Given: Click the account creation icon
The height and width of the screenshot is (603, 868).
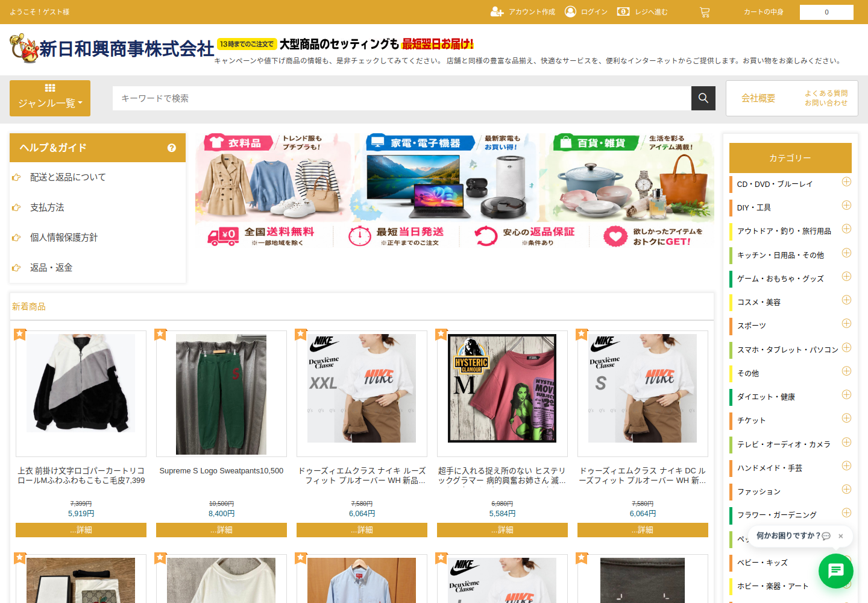Looking at the screenshot, I should [x=497, y=11].
